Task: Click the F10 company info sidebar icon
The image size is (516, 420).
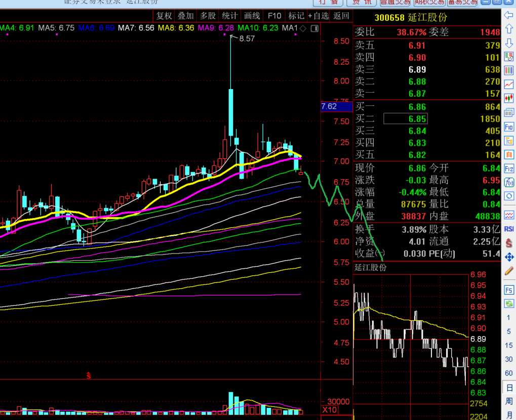Action: [x=509, y=127]
